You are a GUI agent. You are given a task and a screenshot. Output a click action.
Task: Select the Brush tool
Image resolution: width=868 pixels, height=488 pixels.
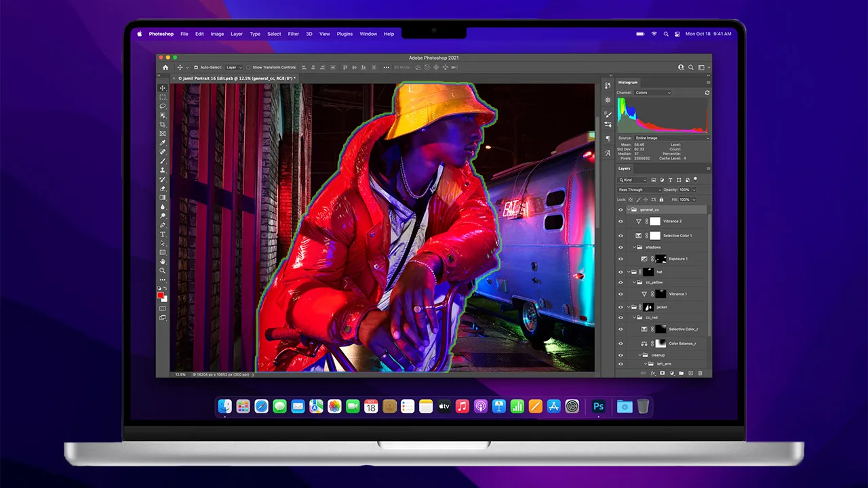163,161
